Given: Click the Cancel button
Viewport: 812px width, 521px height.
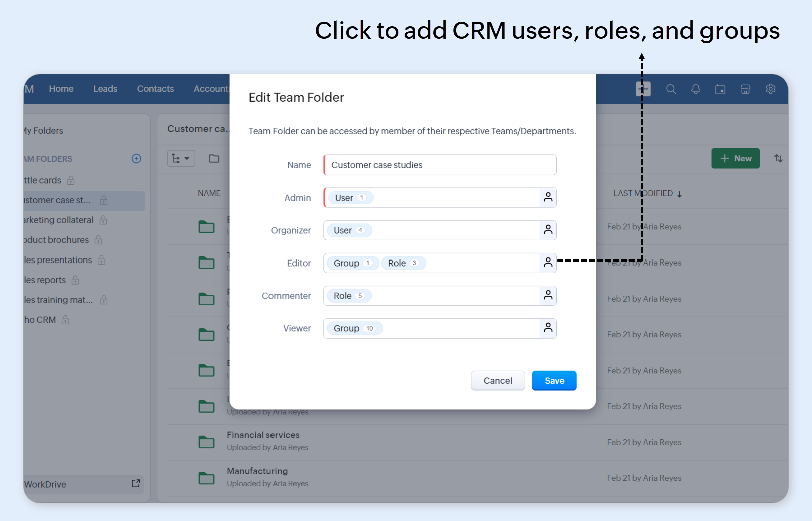Looking at the screenshot, I should click(497, 381).
